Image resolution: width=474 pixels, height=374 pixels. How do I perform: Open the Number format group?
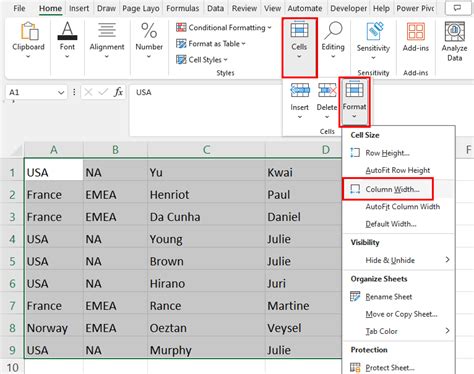149,40
